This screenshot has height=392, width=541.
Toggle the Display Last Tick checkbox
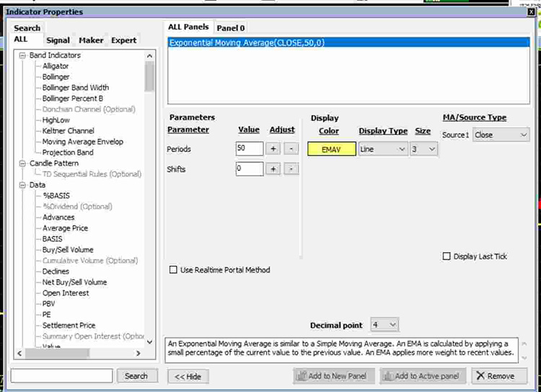coord(447,257)
